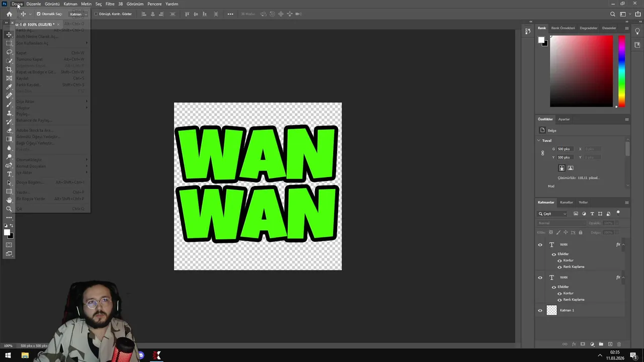Toggle Renk Kaplama visibility on second WAN layer
Viewport: 644px width, 362px height.
point(559,300)
